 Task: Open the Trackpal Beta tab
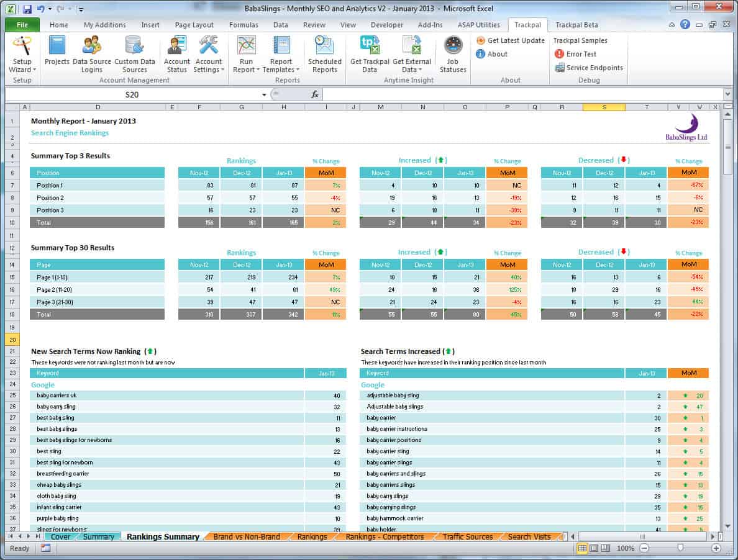pyautogui.click(x=576, y=25)
